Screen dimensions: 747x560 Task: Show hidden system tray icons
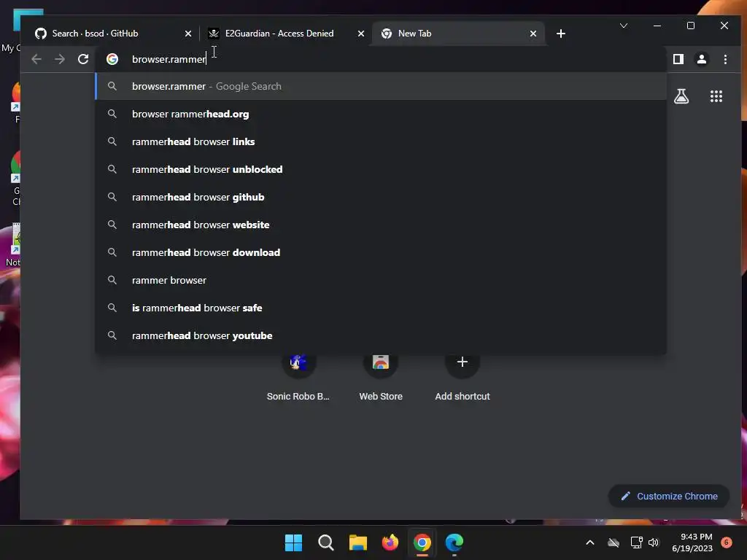click(589, 542)
